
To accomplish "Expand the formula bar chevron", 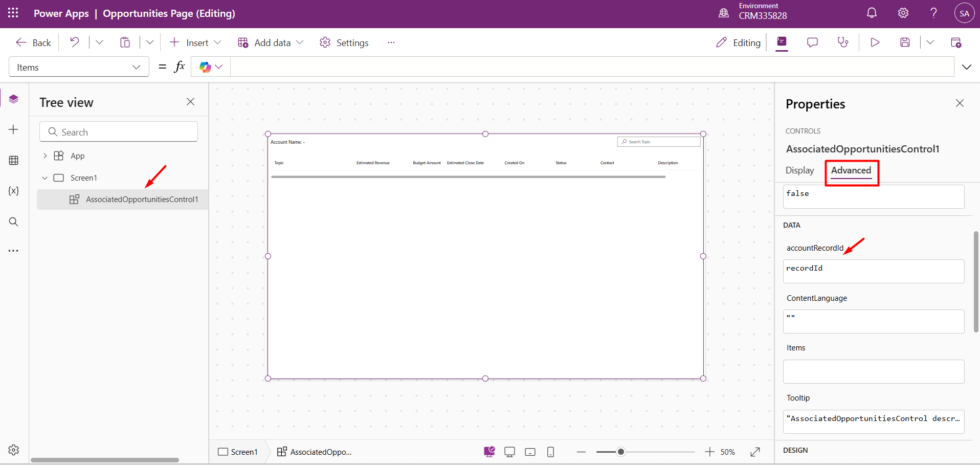I will point(966,67).
